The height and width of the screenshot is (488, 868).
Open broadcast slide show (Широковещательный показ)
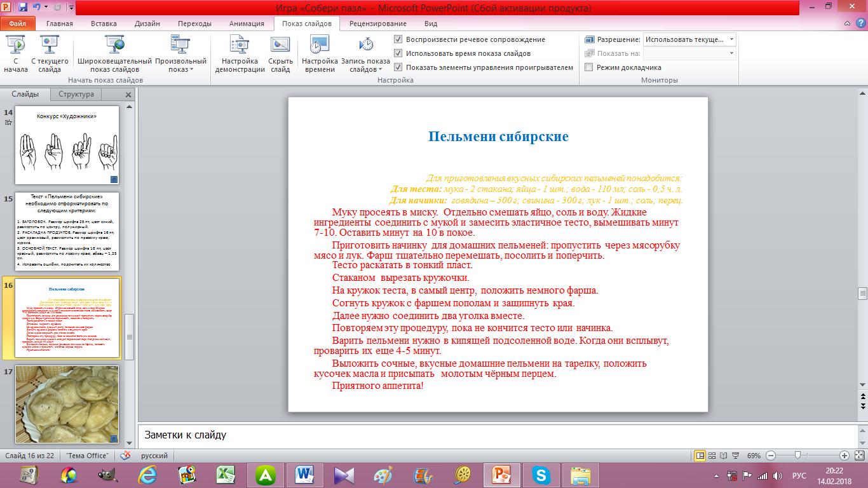(x=114, y=54)
